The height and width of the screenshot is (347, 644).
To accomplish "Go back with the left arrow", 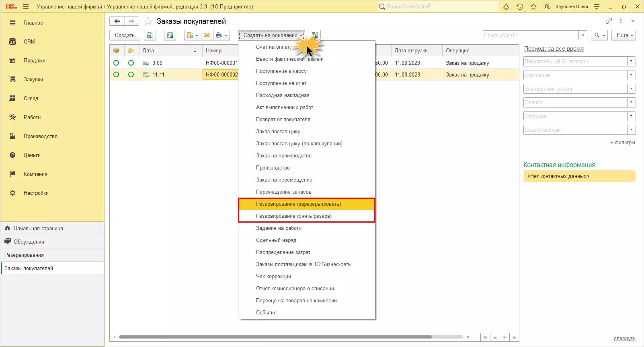I will tap(117, 21).
